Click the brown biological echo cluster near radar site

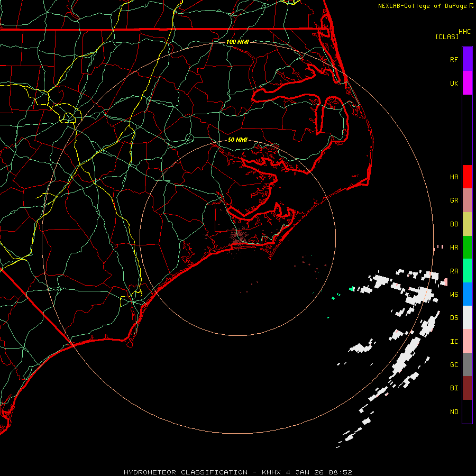click(239, 237)
